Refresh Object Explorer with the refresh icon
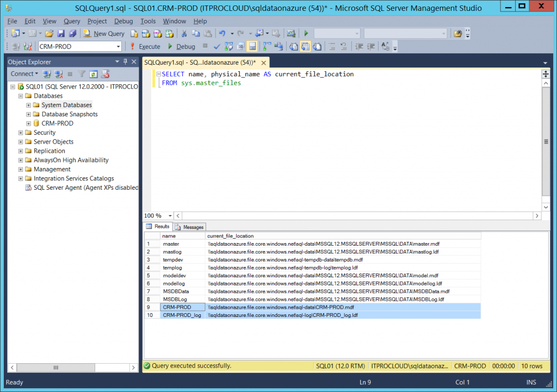The height and width of the screenshot is (392, 557). (94, 74)
